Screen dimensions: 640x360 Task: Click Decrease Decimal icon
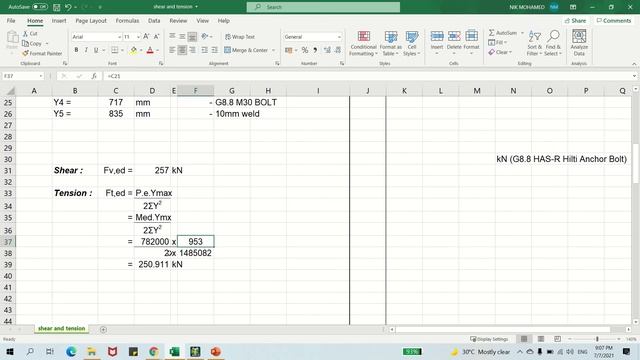pyautogui.click(x=338, y=50)
